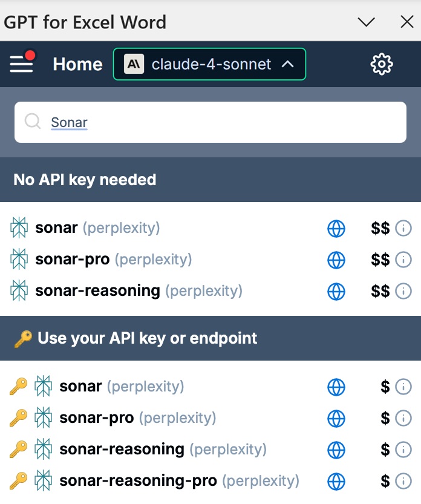
Task: Click globe icon for API-key sonar-pro model
Action: pos(336,418)
